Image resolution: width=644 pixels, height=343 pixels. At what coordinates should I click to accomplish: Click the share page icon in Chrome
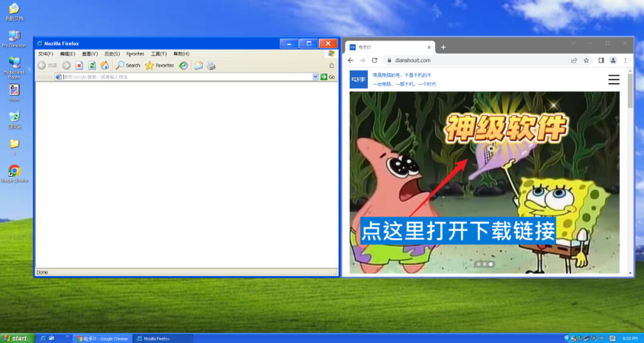[x=574, y=60]
